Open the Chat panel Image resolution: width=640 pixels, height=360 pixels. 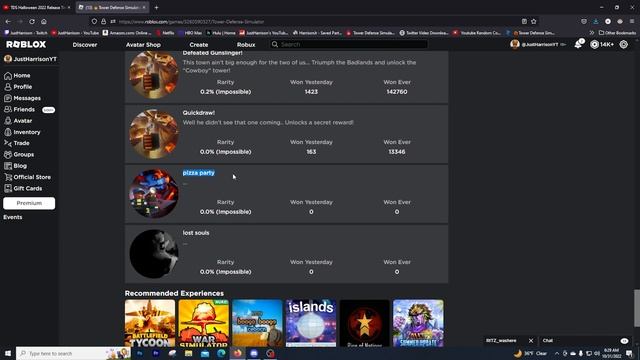[585, 340]
